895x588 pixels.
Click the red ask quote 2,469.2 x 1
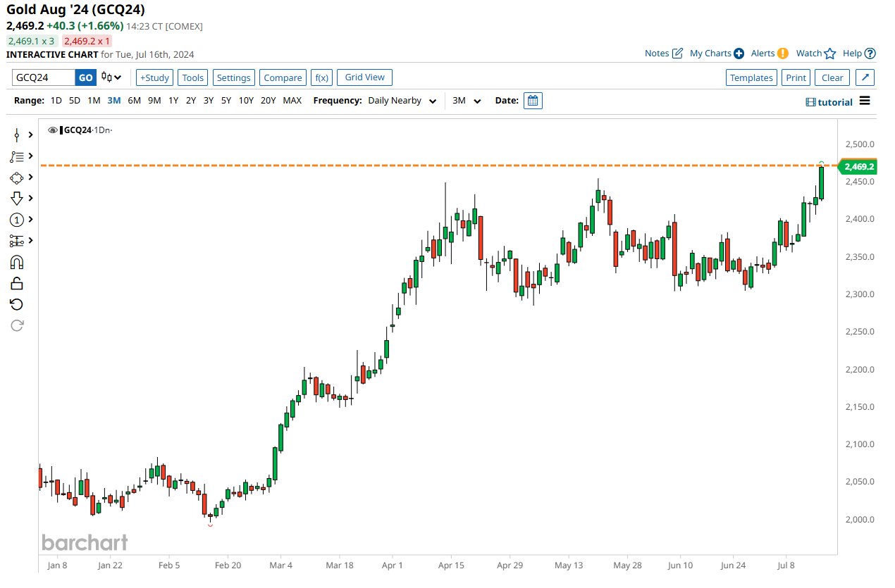point(87,42)
